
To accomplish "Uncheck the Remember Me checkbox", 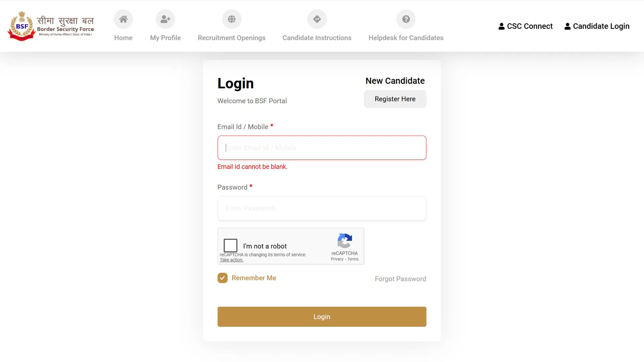I will pos(222,278).
